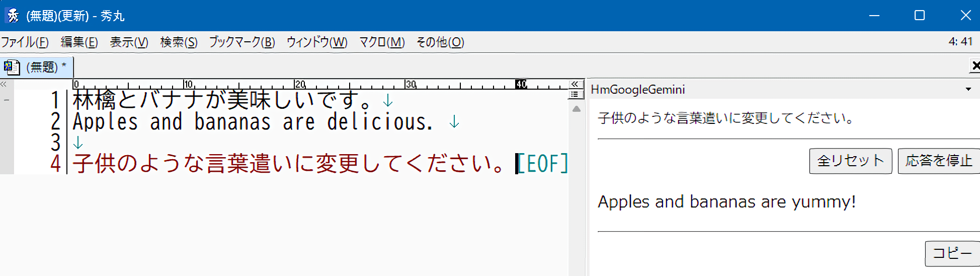Open the ファイル(F) menu
Image resolution: width=980 pixels, height=276 pixels.
click(x=25, y=42)
